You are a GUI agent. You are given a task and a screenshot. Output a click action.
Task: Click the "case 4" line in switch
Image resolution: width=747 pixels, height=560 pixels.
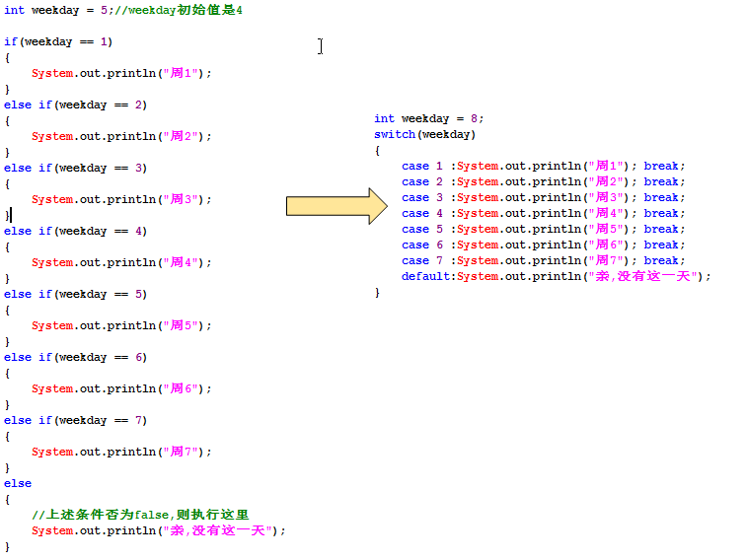(x=543, y=213)
